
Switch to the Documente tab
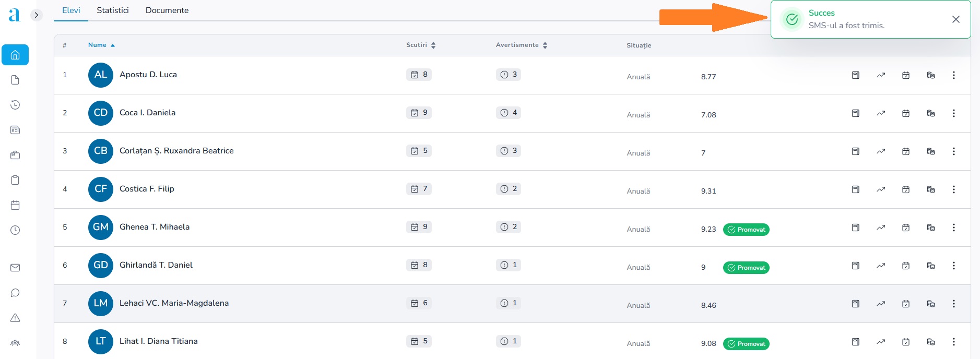pyautogui.click(x=167, y=10)
